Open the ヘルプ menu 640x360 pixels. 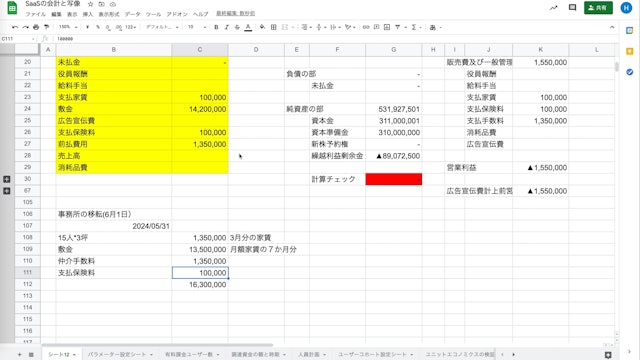tap(200, 14)
